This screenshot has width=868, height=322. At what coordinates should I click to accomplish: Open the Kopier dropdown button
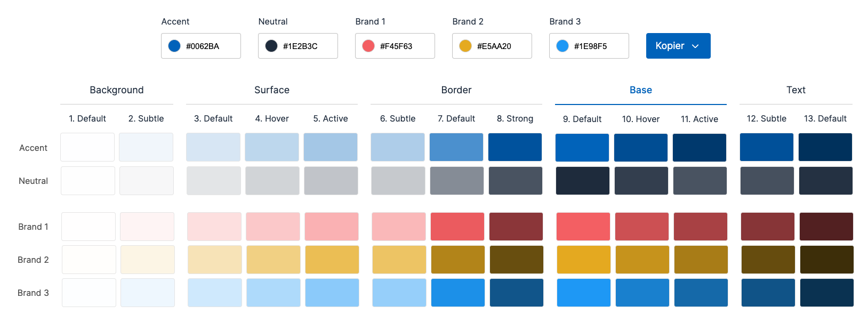pos(678,46)
